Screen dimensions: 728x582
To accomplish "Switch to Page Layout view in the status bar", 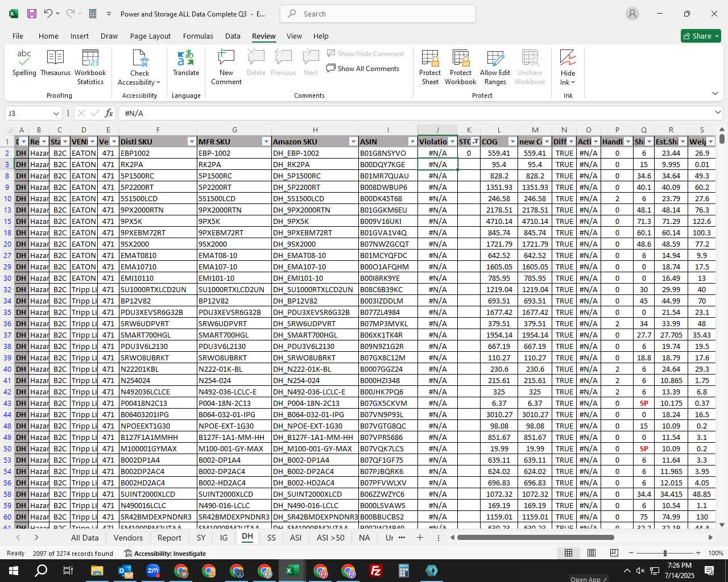I will click(591, 553).
